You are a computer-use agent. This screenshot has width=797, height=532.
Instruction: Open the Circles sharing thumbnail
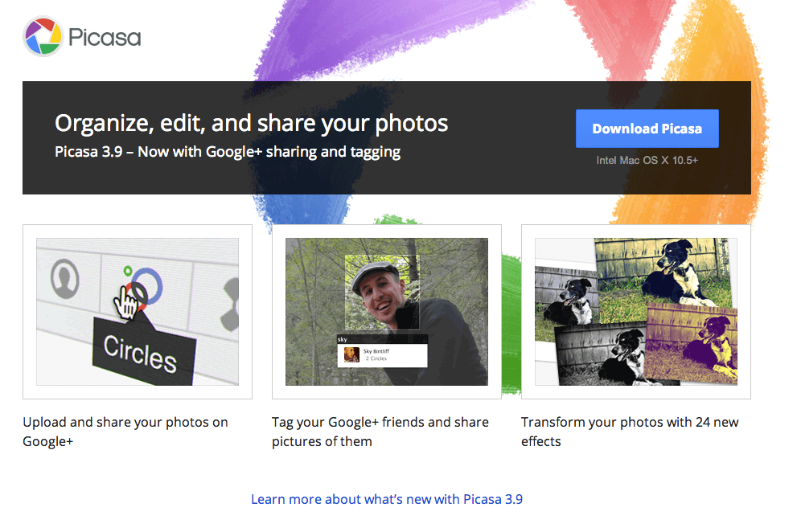(x=138, y=312)
